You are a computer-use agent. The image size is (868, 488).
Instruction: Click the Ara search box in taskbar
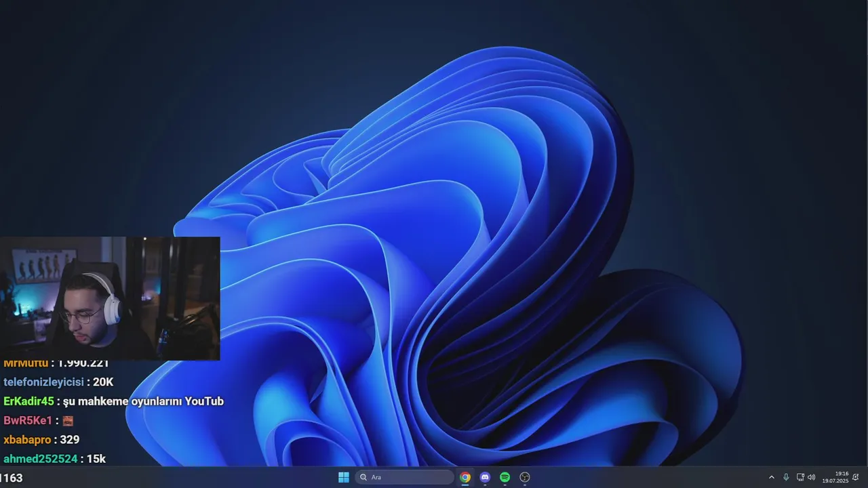point(405,477)
